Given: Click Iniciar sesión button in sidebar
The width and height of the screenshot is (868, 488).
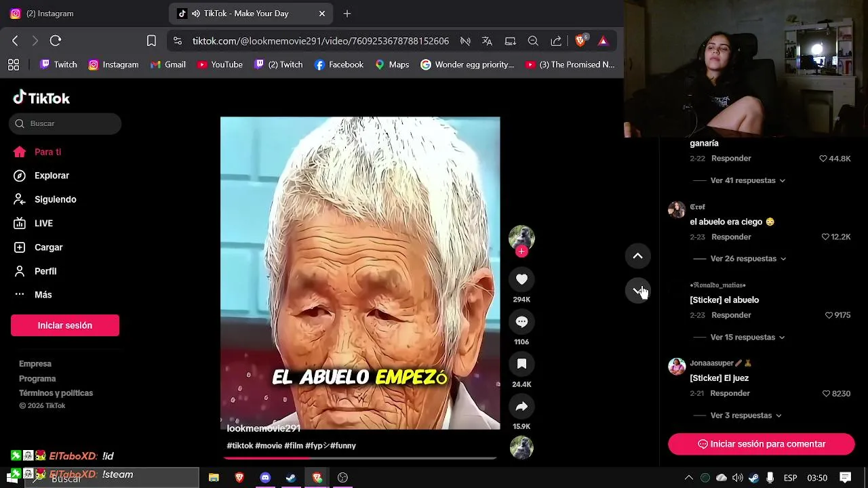Looking at the screenshot, I should coord(65,325).
